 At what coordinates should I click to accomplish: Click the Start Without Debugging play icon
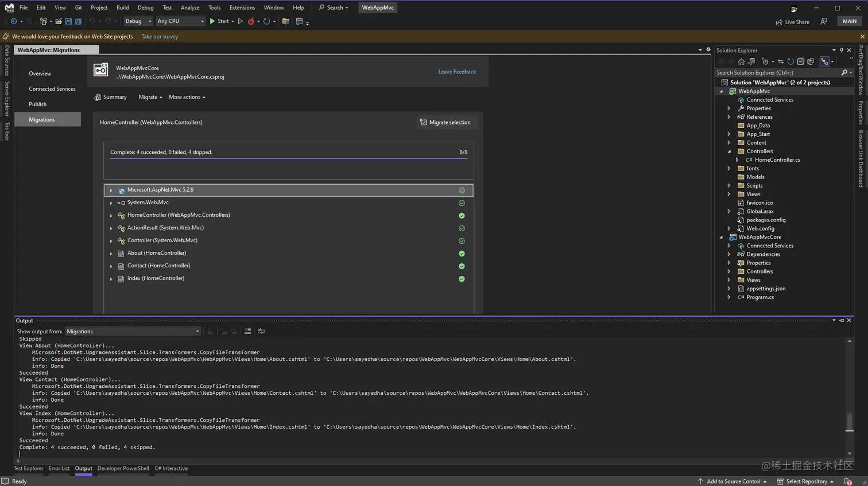241,21
